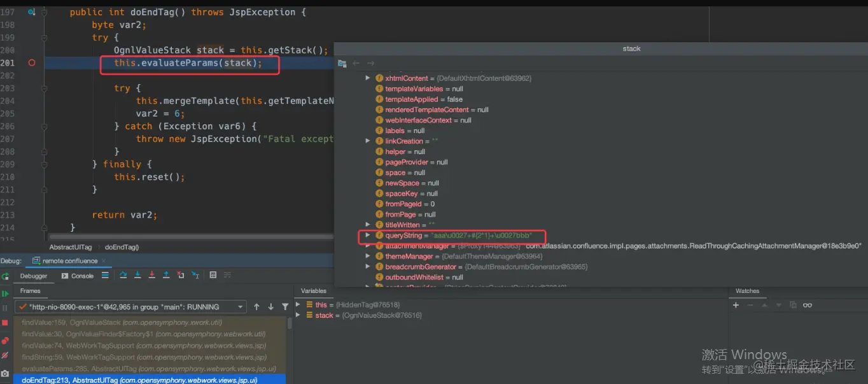The image size is (868, 384).
Task: Move watch down arrow icon
Action: tap(779, 305)
